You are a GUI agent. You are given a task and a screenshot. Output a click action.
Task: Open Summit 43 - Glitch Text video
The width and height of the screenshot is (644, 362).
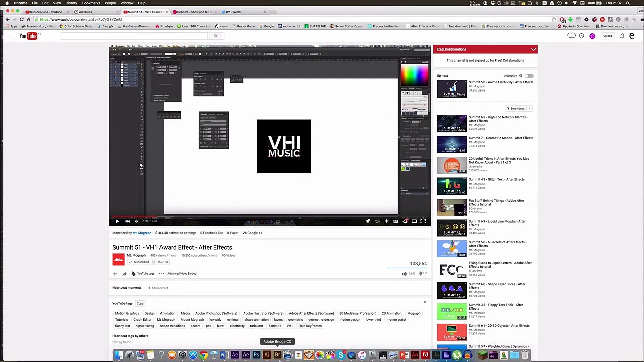(497, 179)
